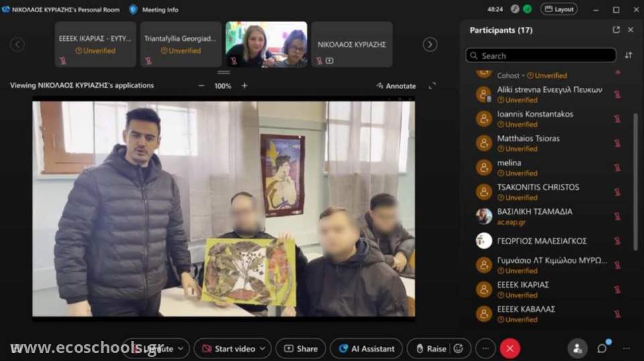Expand the video options dropdown arrow
Viewport: 644px width, 361px height.
tap(262, 348)
